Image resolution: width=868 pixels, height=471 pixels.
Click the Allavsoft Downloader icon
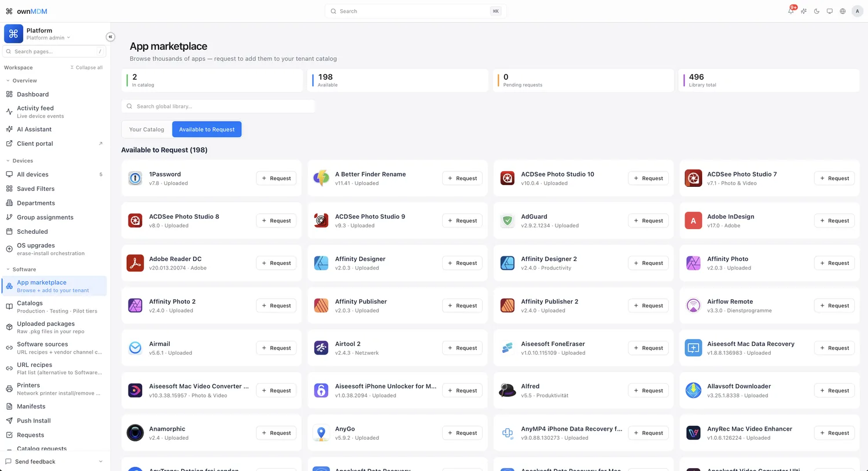(693, 391)
